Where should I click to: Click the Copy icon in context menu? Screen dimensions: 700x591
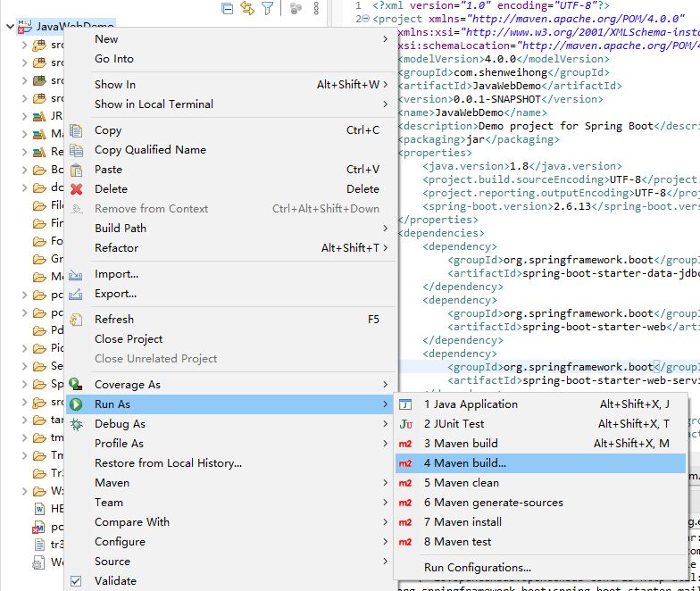point(77,130)
